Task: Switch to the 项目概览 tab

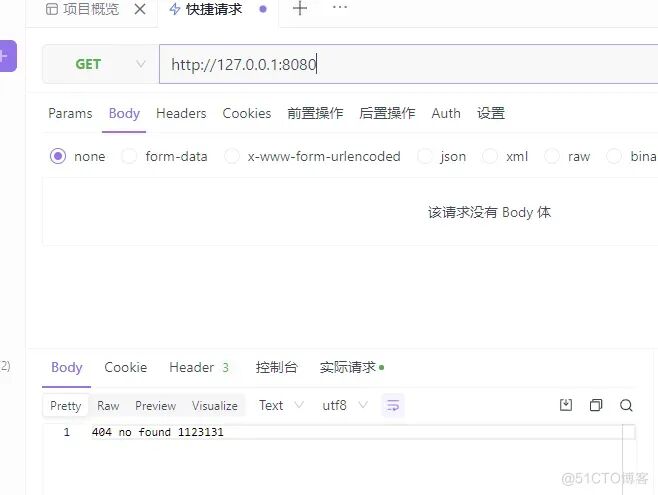Action: 83,9
